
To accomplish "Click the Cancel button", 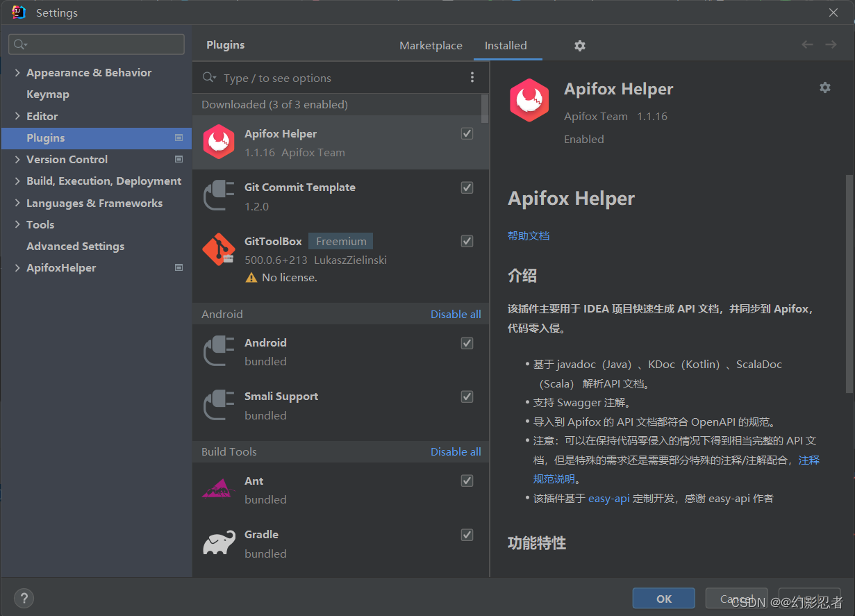I will (x=737, y=599).
